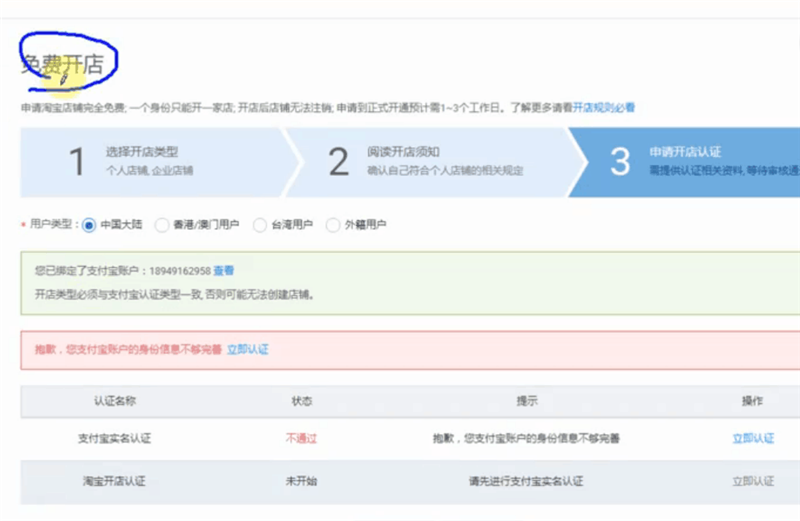Click the 支付宝实名认证 cell

pyautogui.click(x=114, y=438)
